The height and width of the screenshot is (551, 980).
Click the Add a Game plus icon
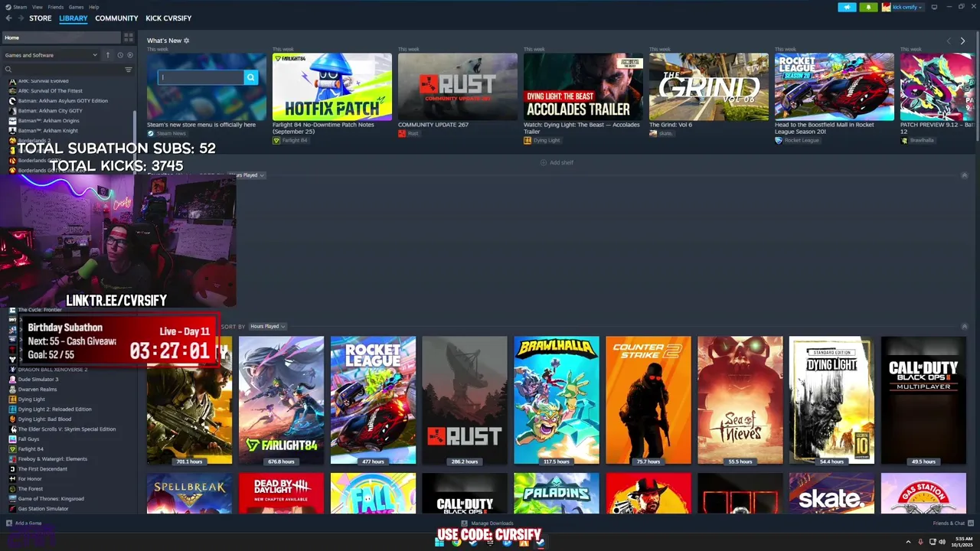coord(9,523)
